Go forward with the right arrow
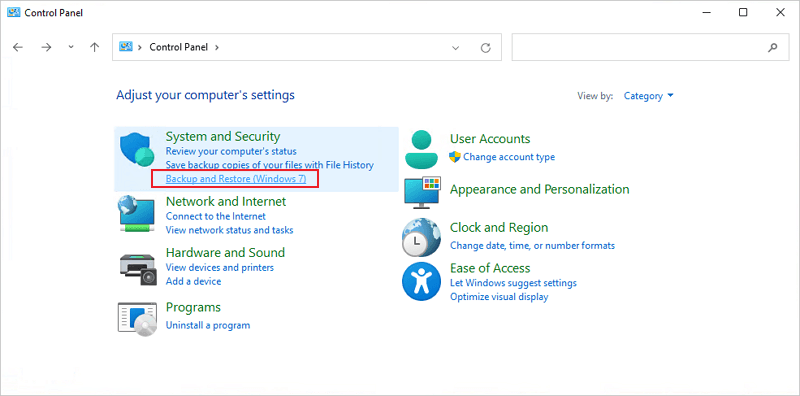The width and height of the screenshot is (800, 396). tap(46, 47)
